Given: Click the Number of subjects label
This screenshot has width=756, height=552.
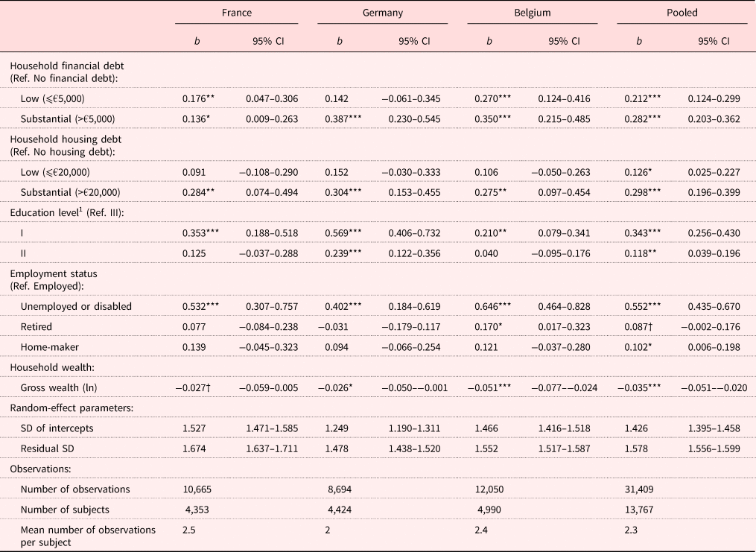Looking at the screenshot, I should coord(64,509).
